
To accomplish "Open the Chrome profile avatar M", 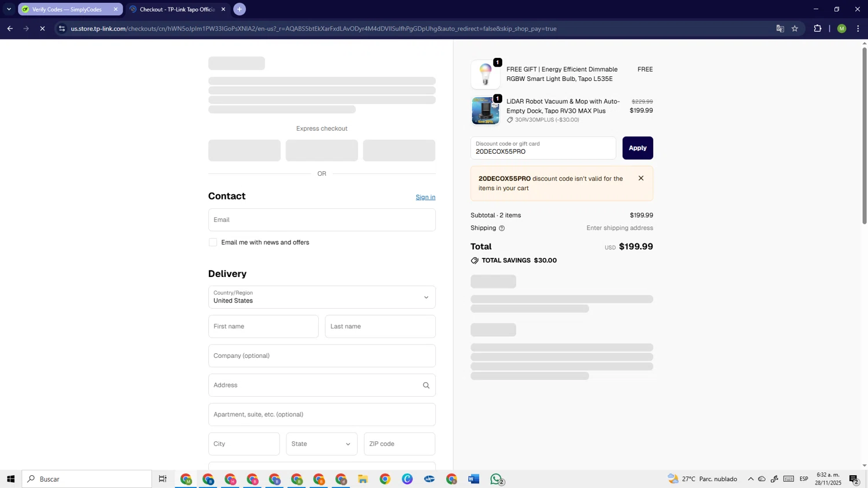I will pyautogui.click(x=841, y=28).
